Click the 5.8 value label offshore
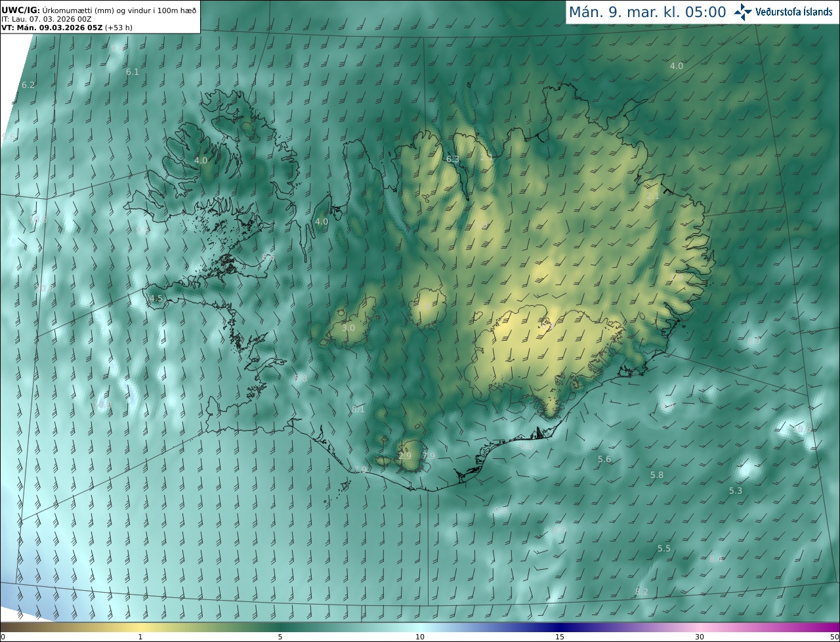This screenshot has width=840, height=642. 657,475
